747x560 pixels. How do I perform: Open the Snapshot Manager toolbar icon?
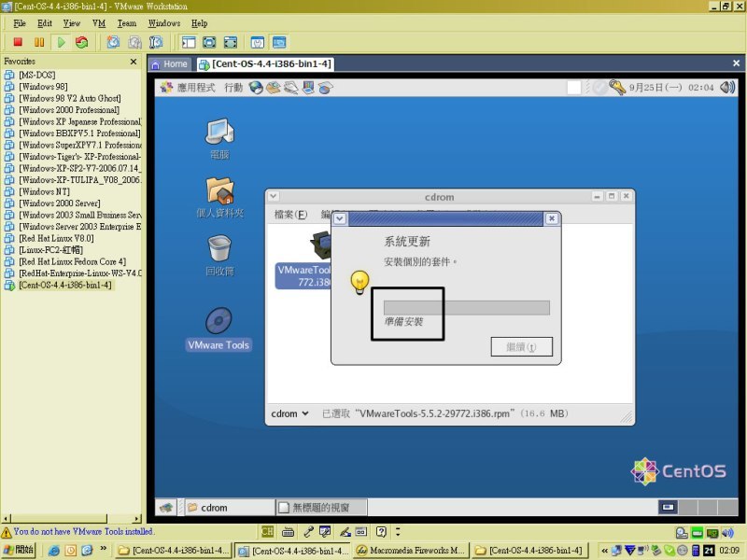pyautogui.click(x=156, y=42)
